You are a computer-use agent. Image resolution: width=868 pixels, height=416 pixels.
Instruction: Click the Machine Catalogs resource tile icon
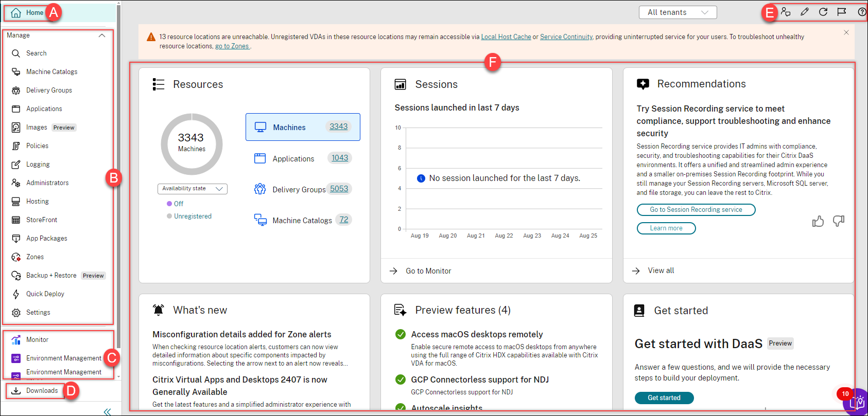click(260, 220)
